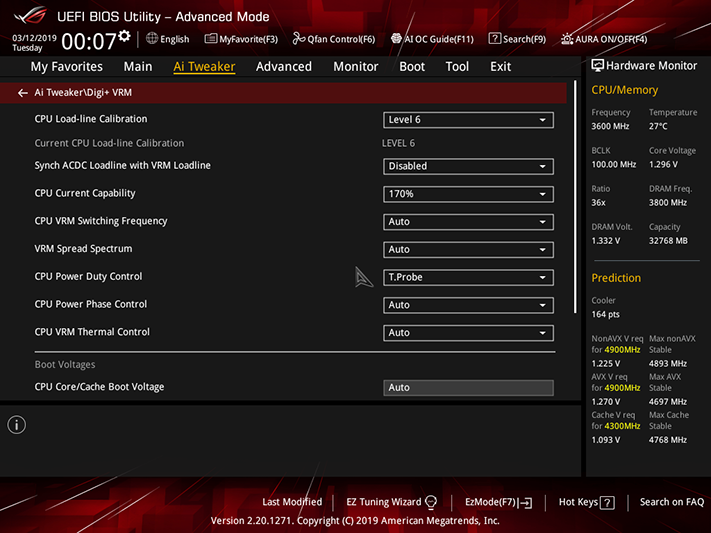Screen dimensions: 711x533
Task: Select CPU VRM Switching Frequency label
Action: pyautogui.click(x=101, y=221)
